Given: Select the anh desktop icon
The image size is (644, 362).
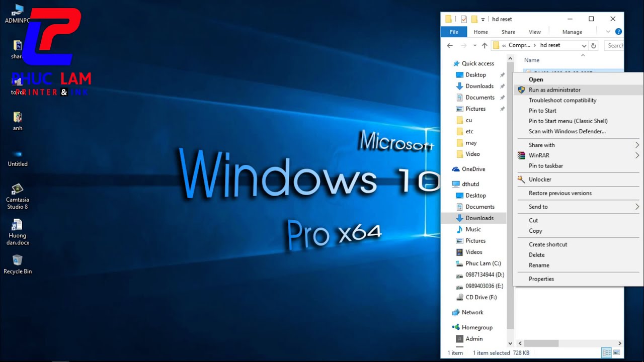Looking at the screenshot, I should 18,121.
